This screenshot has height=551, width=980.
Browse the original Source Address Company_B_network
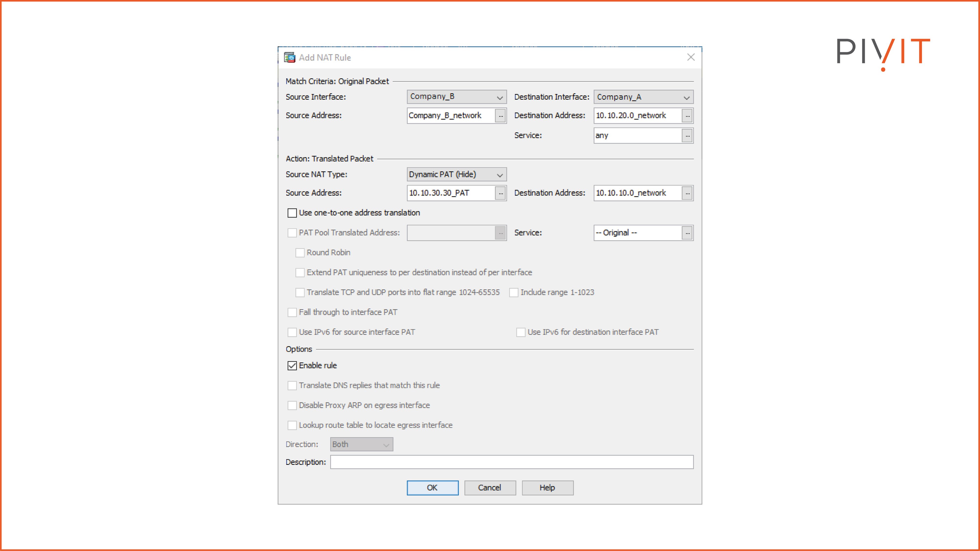[501, 116]
